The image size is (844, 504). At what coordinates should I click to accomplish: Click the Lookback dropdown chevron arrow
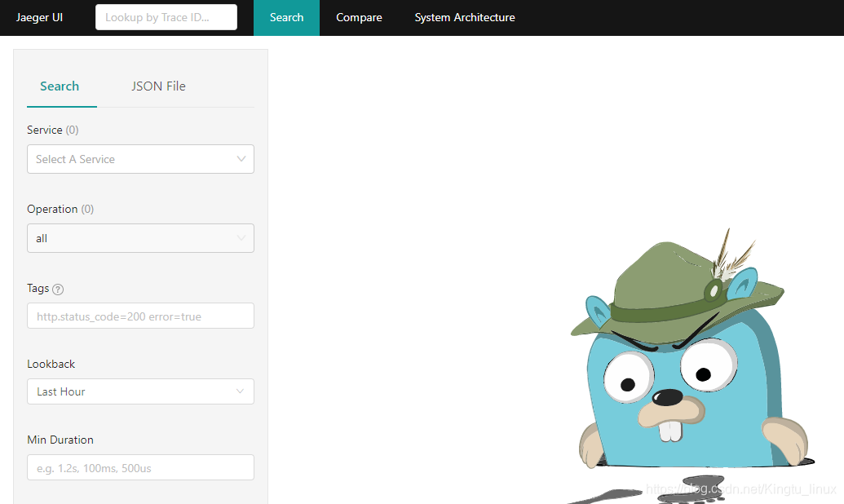(240, 391)
